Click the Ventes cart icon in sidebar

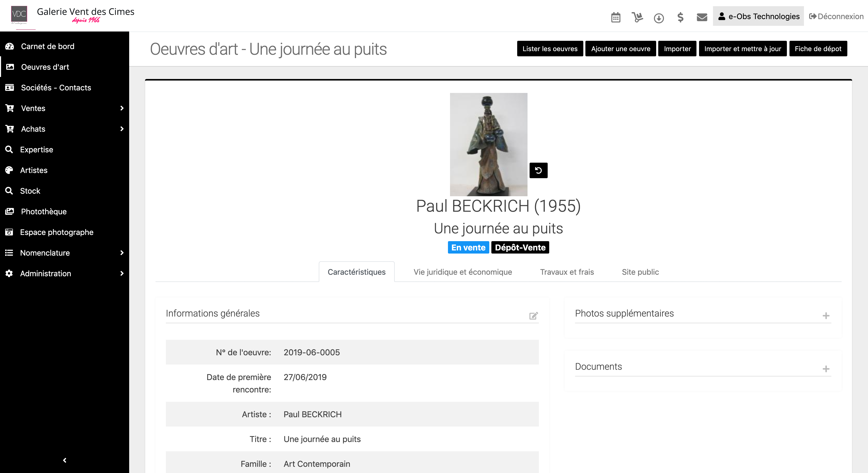point(10,108)
